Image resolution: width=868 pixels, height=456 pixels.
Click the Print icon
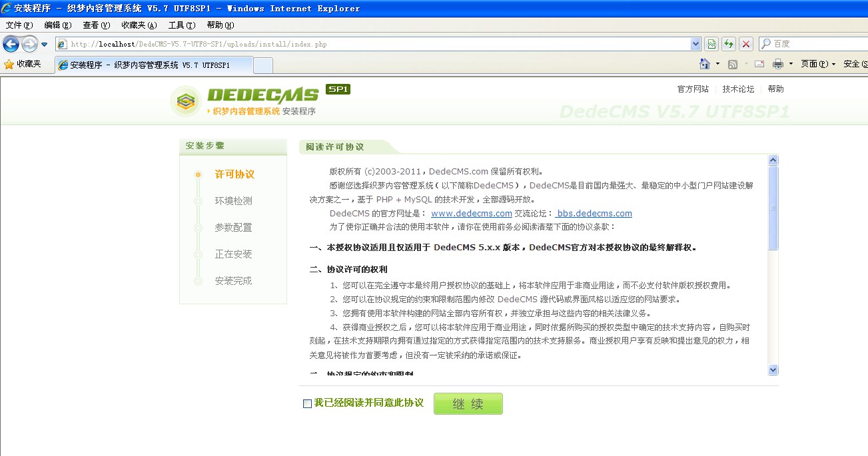tap(777, 64)
